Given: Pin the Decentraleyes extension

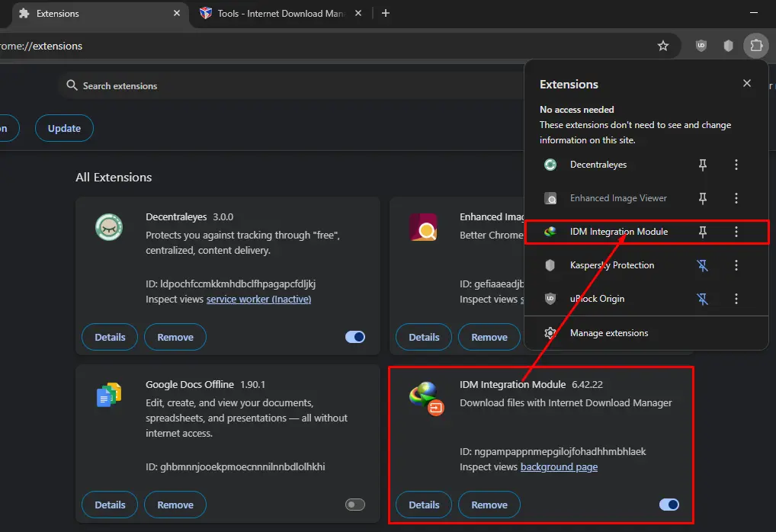Looking at the screenshot, I should [702, 165].
